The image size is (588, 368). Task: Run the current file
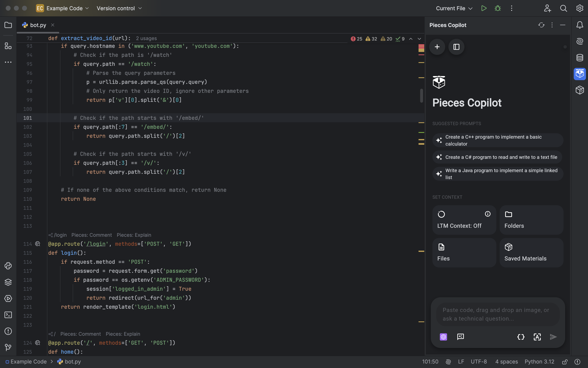(484, 8)
